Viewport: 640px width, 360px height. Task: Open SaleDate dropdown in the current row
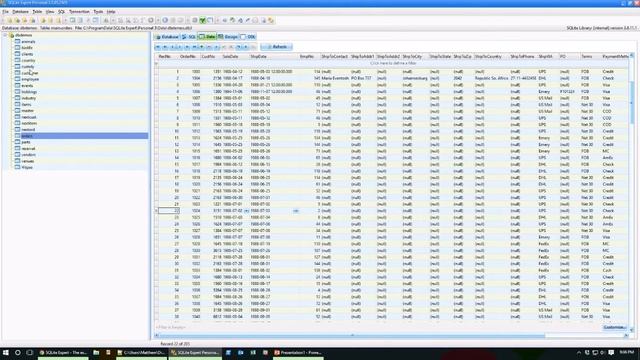click(247, 211)
